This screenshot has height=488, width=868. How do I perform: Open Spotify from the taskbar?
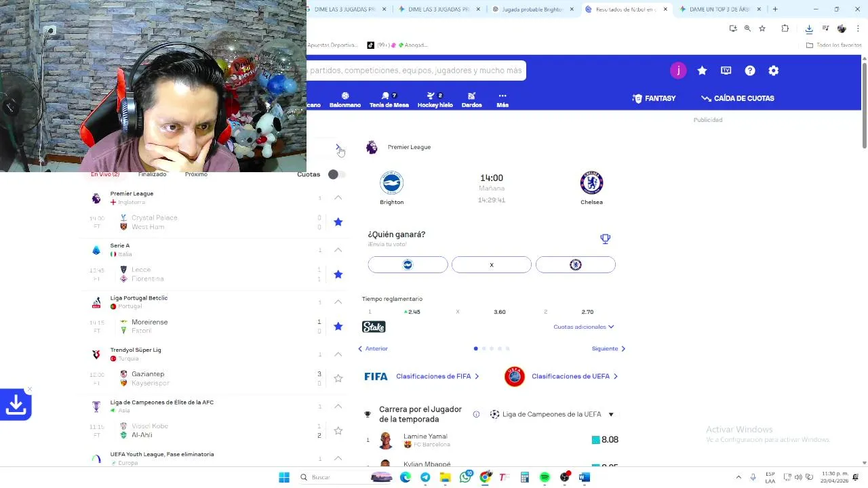[x=545, y=477]
